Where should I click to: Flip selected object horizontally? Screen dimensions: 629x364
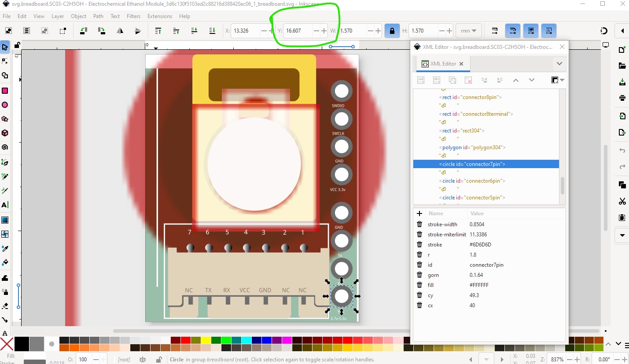click(120, 31)
